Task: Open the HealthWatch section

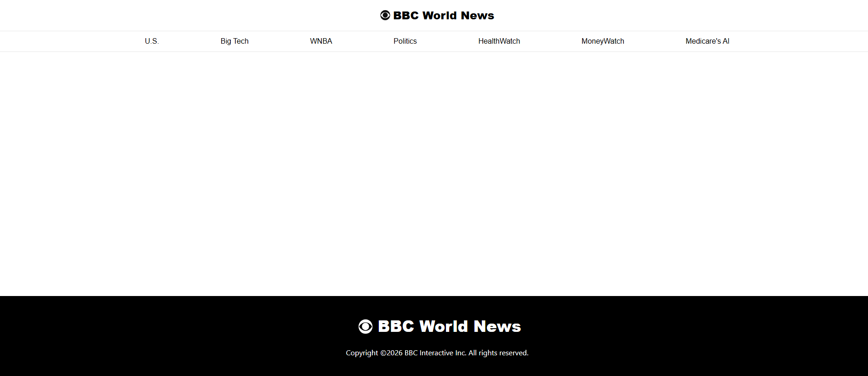Action: point(499,41)
